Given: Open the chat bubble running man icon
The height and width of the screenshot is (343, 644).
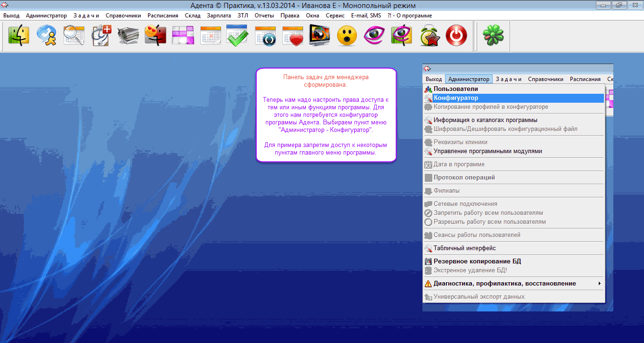Looking at the screenshot, I should pos(46,35).
